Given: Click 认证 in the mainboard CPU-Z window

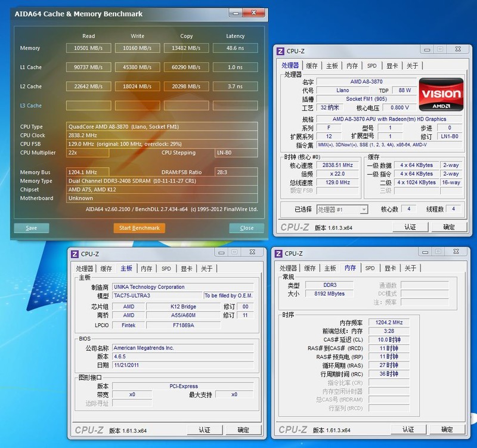Looking at the screenshot, I should pyautogui.click(x=205, y=430).
